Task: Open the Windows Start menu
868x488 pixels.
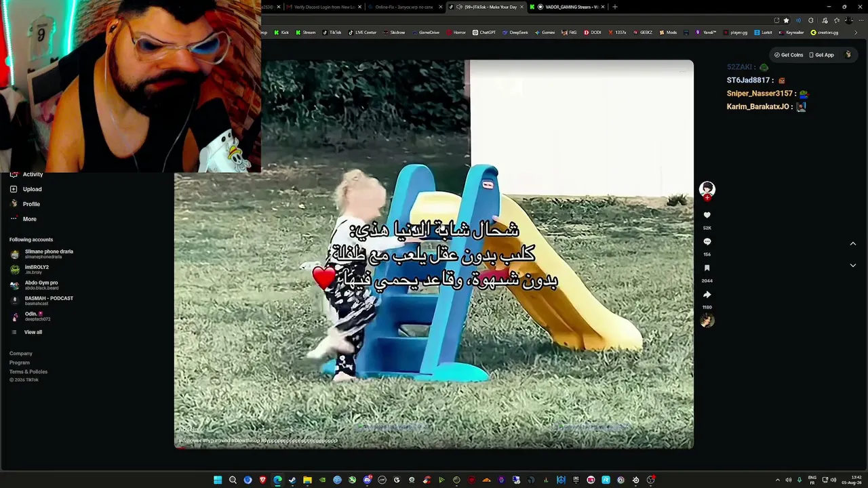Action: pos(218,480)
